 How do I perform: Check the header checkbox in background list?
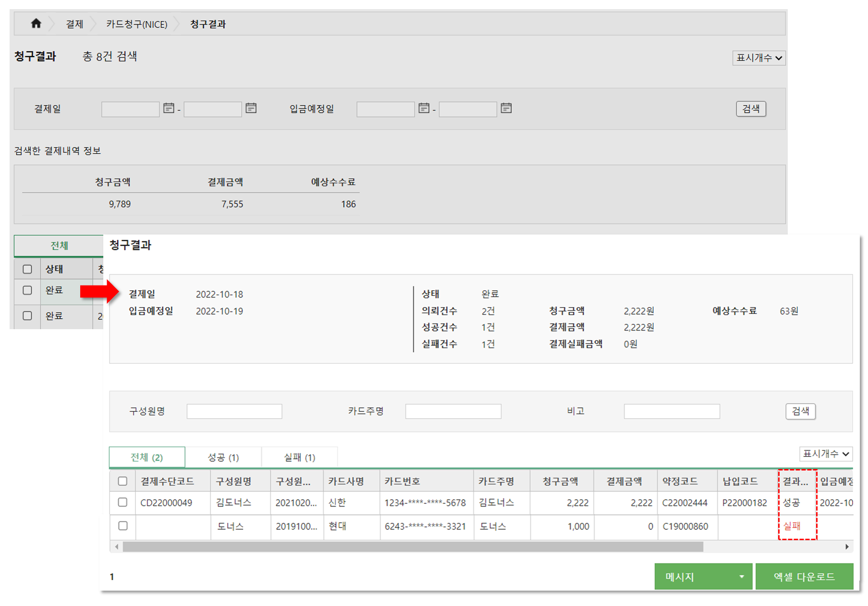click(x=27, y=269)
